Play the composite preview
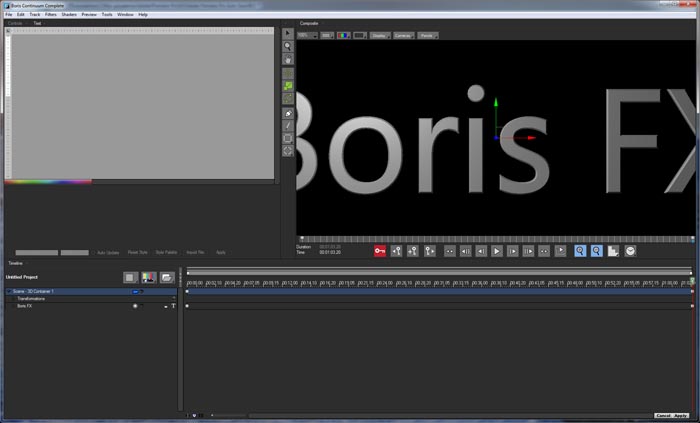700x423 pixels. (x=496, y=251)
